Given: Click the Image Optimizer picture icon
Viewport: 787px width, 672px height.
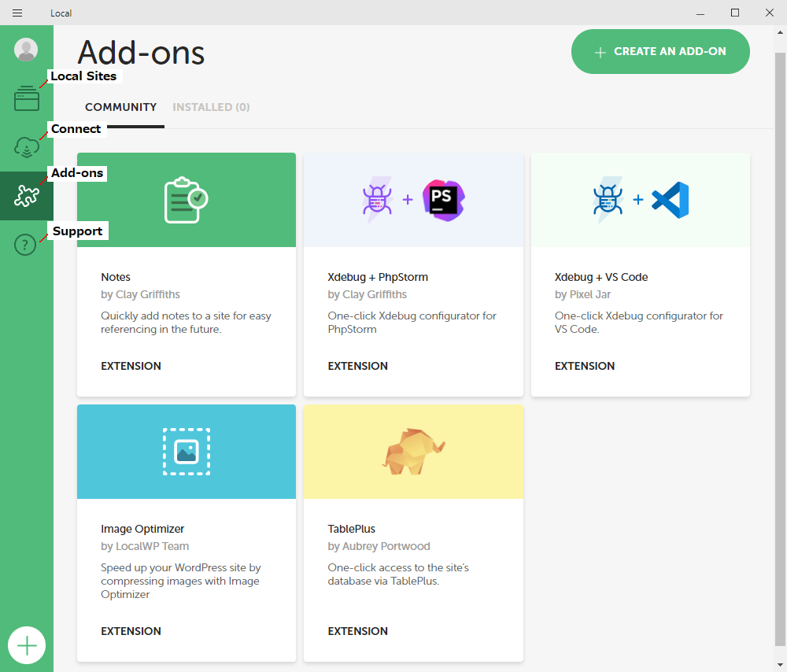Looking at the screenshot, I should point(187,452).
